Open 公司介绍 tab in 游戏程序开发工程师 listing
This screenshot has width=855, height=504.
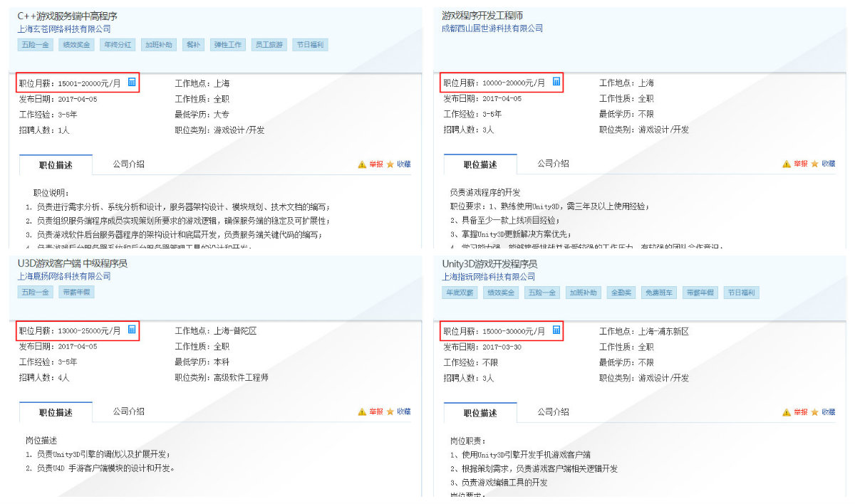(x=553, y=164)
